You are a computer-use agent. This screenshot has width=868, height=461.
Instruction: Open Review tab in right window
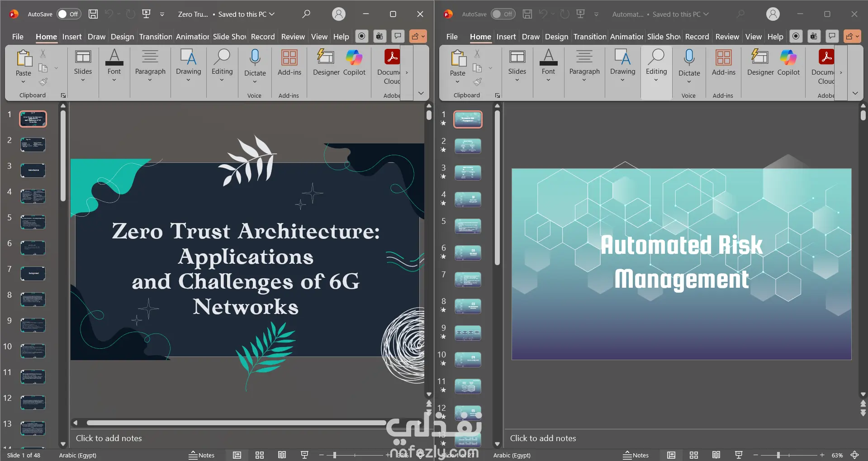point(727,37)
